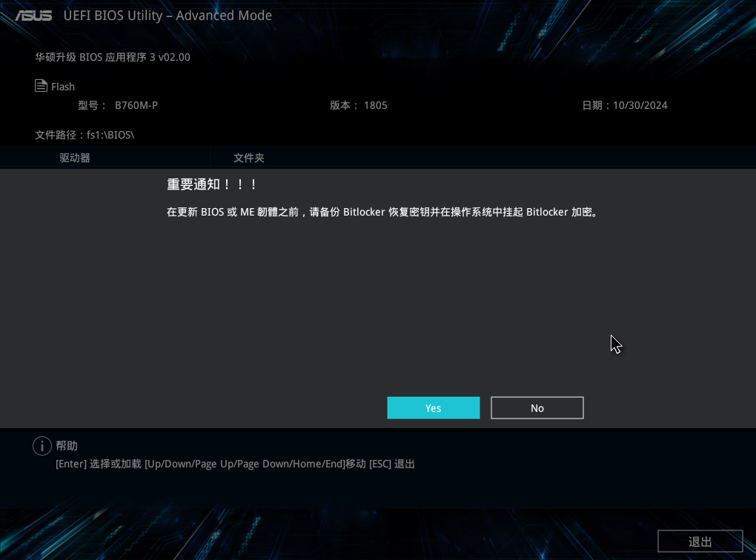The width and height of the screenshot is (756, 560).
Task: Click the 重要通知 dialog heading
Action: [212, 184]
